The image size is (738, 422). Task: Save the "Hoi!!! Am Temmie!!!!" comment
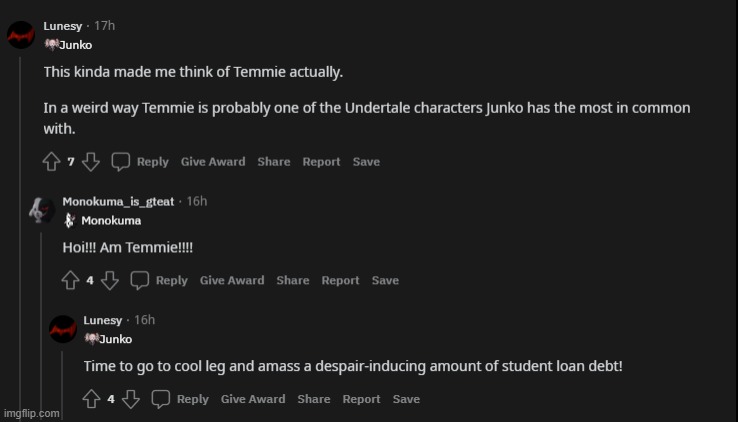pyautogui.click(x=385, y=281)
